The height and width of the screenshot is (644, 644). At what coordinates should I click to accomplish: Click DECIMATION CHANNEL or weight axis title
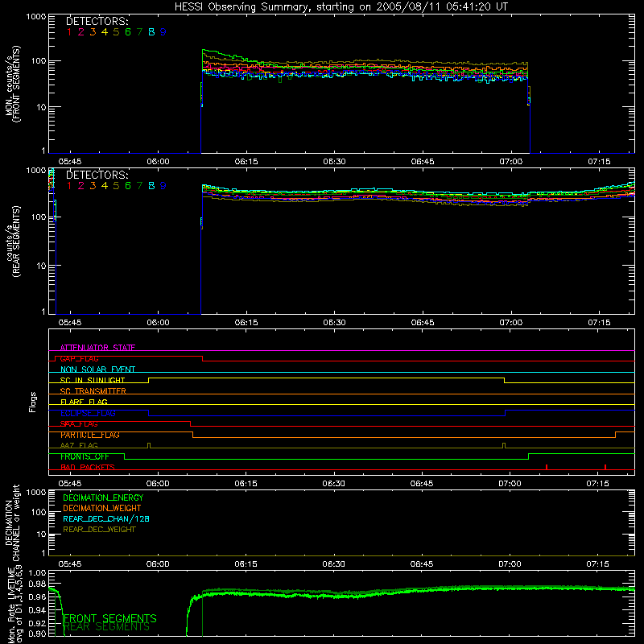point(12,522)
